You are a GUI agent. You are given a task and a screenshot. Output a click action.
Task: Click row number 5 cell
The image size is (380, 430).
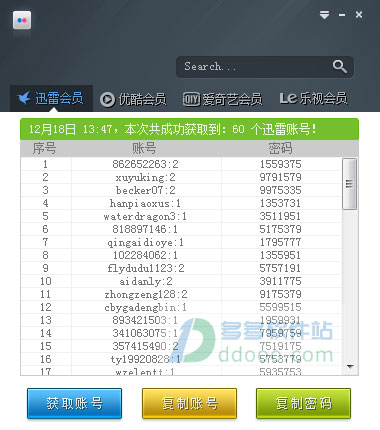point(46,216)
